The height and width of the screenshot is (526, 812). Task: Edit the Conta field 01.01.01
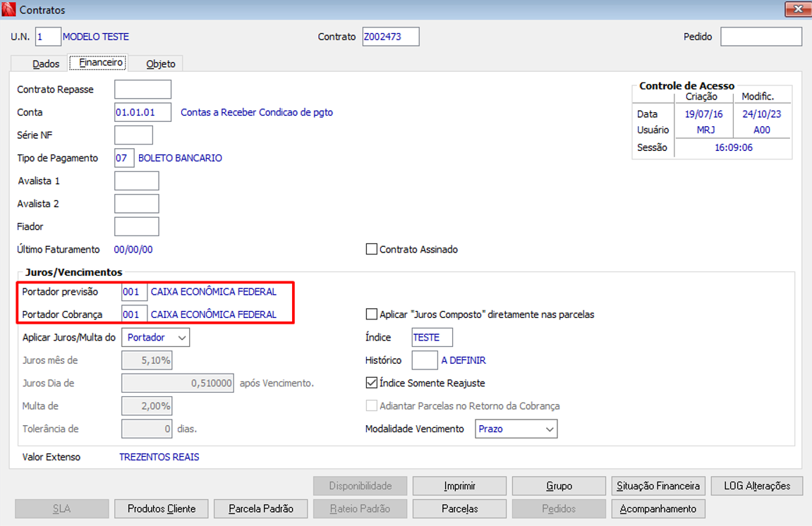coord(143,112)
